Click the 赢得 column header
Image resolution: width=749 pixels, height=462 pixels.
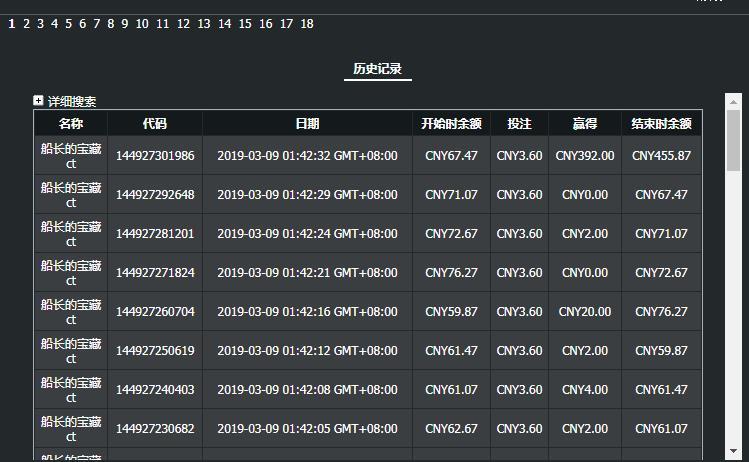[584, 124]
